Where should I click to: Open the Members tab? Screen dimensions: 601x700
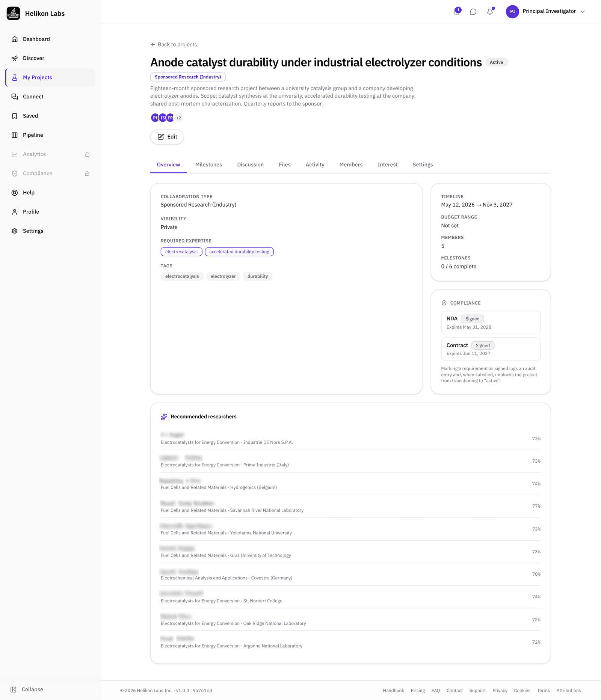[x=351, y=164]
